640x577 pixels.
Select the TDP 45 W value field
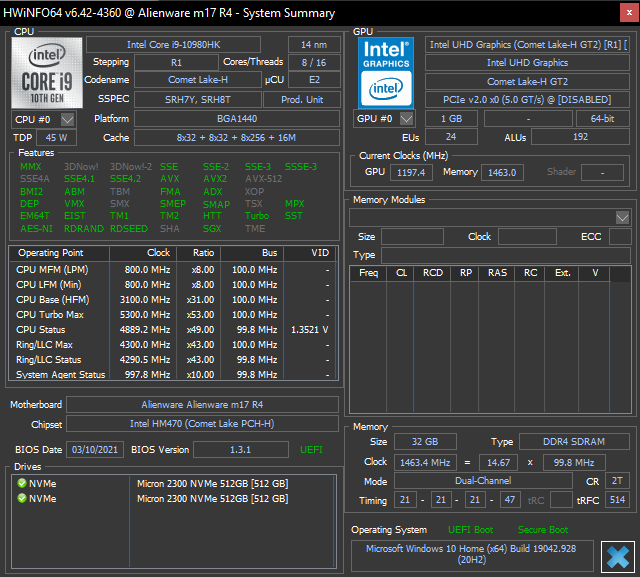[57, 138]
